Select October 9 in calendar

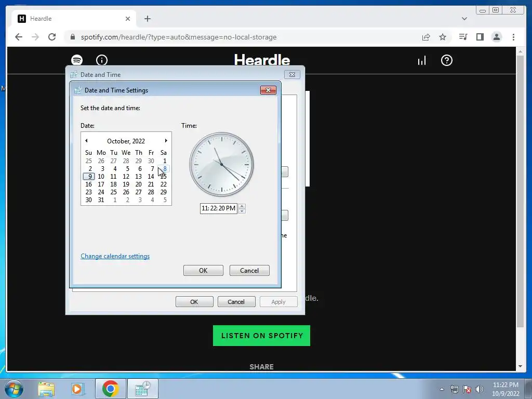pyautogui.click(x=89, y=177)
